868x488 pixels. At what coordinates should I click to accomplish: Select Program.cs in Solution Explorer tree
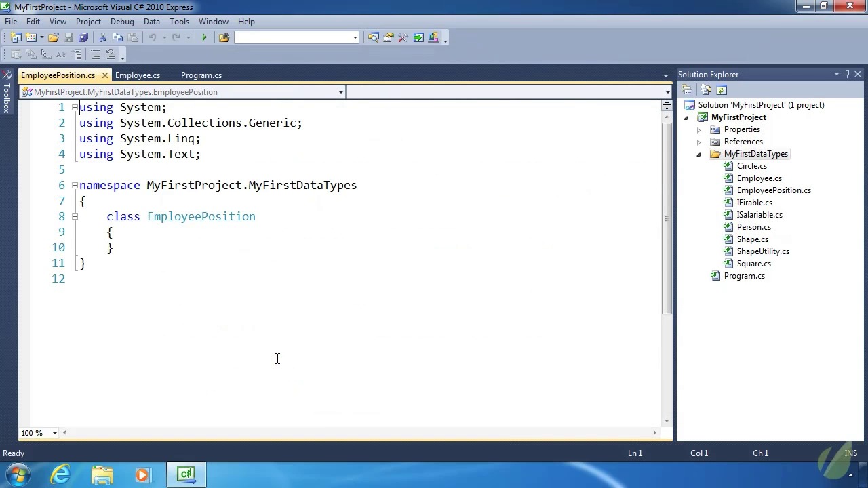744,276
